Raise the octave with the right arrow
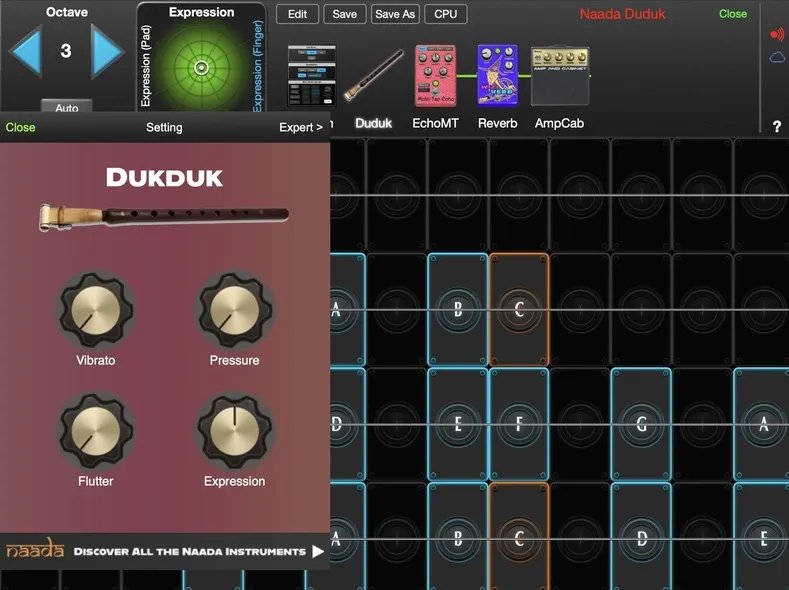Image resolution: width=789 pixels, height=590 pixels. (x=107, y=51)
